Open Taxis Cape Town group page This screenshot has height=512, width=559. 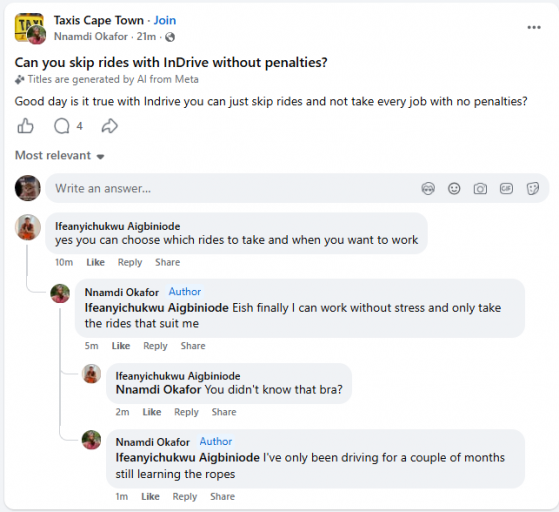point(99,20)
